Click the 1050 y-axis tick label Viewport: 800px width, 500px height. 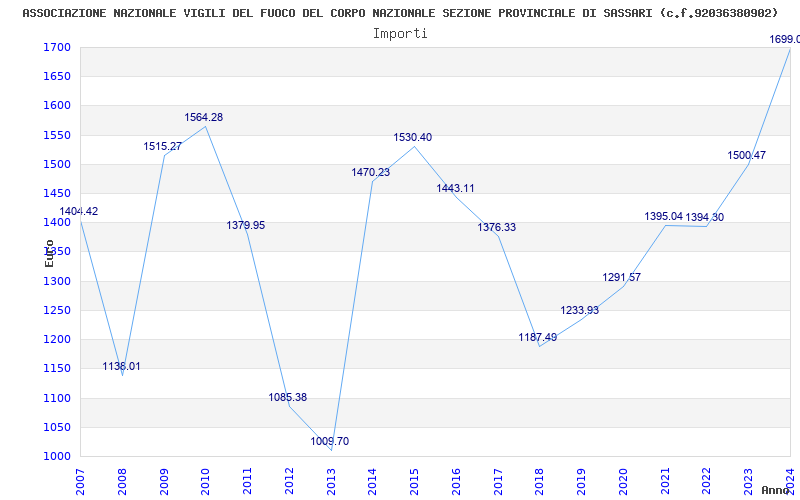pos(58,427)
